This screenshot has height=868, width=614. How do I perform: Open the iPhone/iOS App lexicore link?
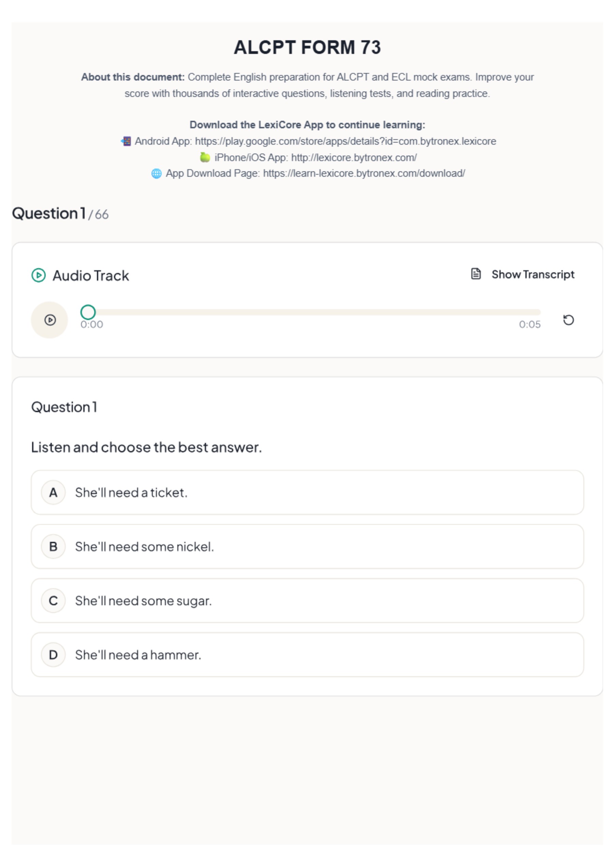tap(354, 157)
